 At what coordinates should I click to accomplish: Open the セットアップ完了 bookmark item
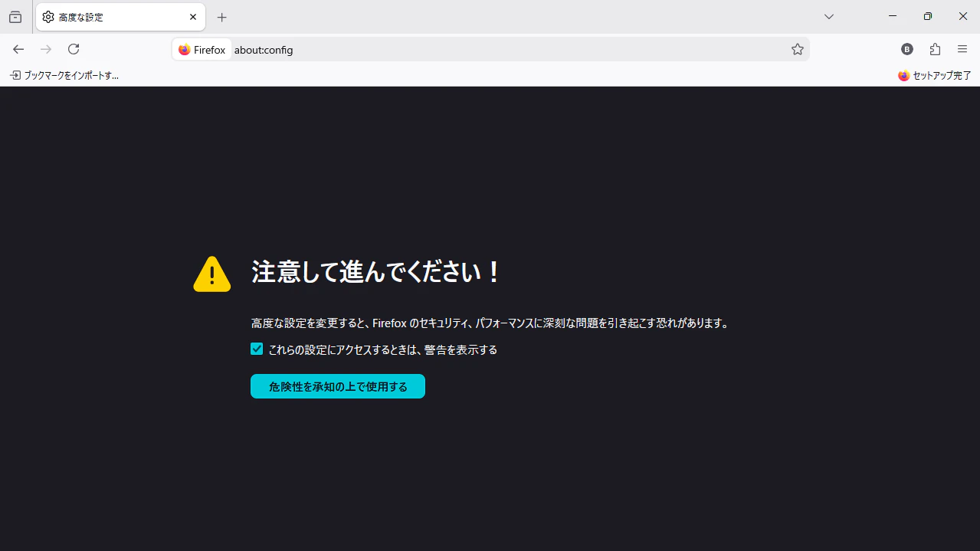934,75
